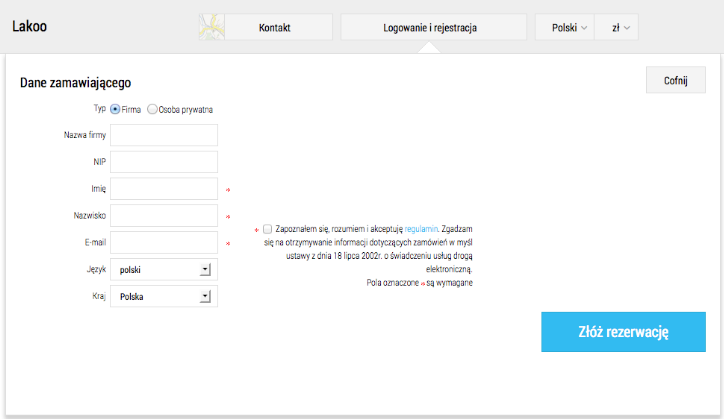The image size is (724, 419).
Task: Open the Kontakt page
Action: coord(274,27)
